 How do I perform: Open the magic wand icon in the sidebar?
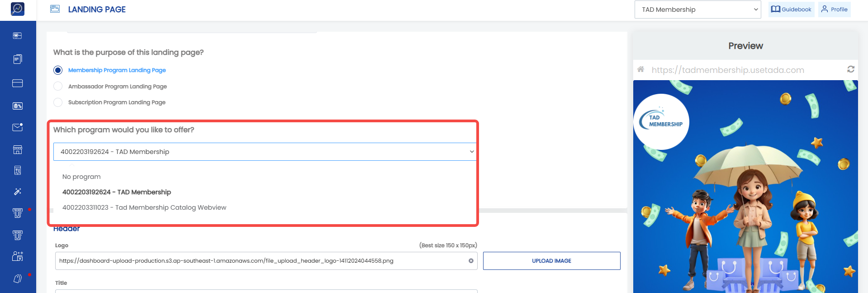point(18,192)
